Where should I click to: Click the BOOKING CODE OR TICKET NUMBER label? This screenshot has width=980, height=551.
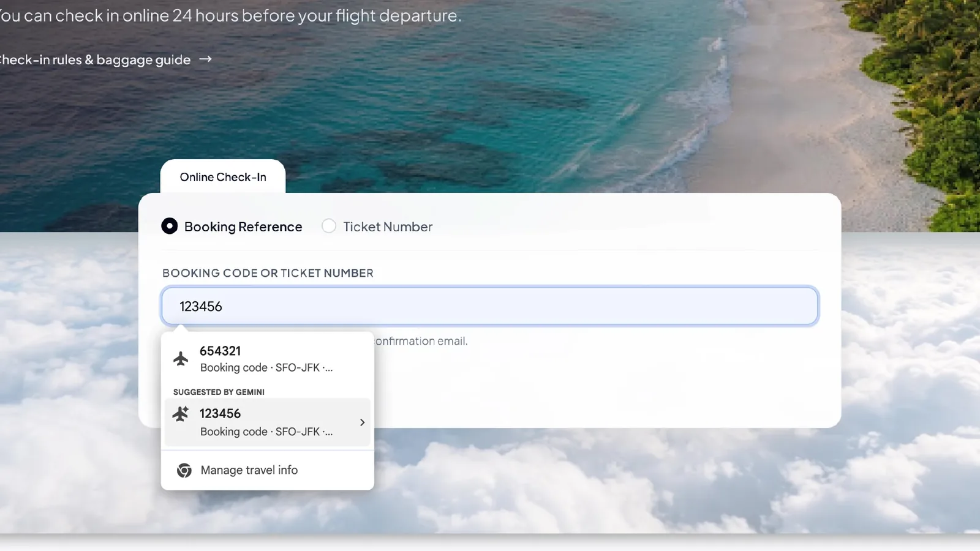268,273
